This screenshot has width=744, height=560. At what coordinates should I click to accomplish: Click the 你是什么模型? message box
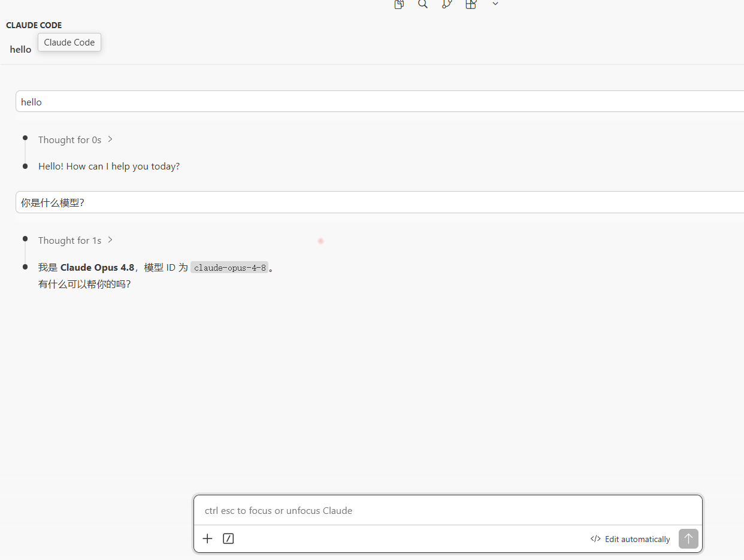tap(380, 202)
